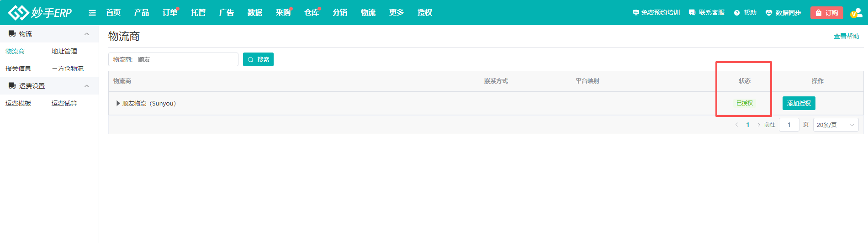Open the 订单 menu
Viewport: 868px width, 243px height.
coord(170,13)
